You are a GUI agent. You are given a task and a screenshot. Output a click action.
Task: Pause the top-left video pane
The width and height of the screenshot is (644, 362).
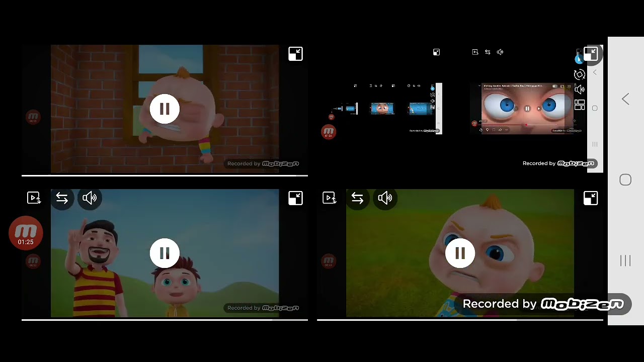point(165,109)
